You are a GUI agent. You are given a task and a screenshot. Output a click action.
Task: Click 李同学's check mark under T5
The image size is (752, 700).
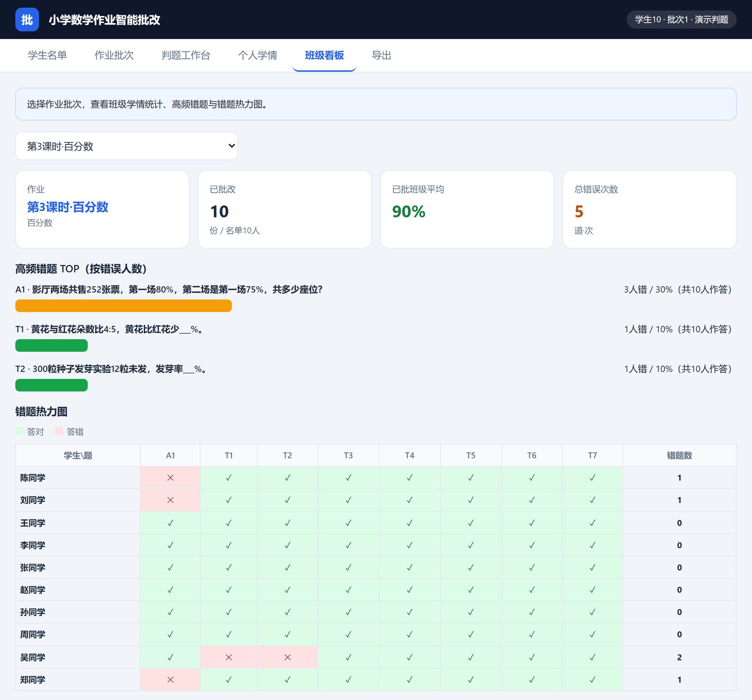[x=470, y=545]
